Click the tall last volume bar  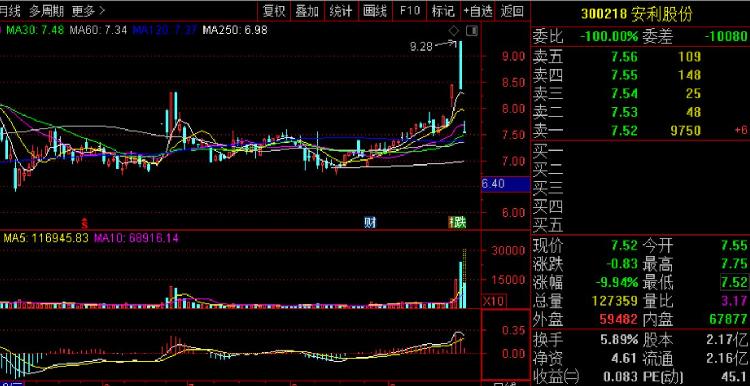[464, 278]
